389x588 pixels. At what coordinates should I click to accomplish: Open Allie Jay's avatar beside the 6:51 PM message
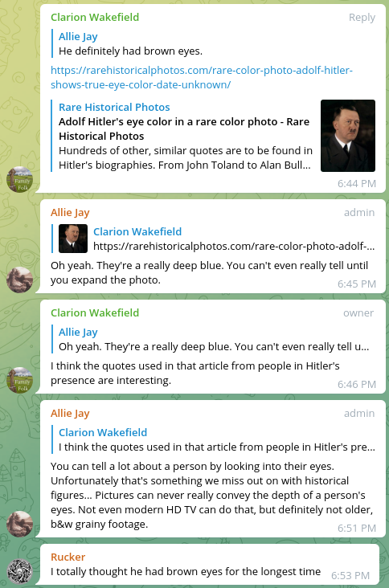click(x=19, y=524)
